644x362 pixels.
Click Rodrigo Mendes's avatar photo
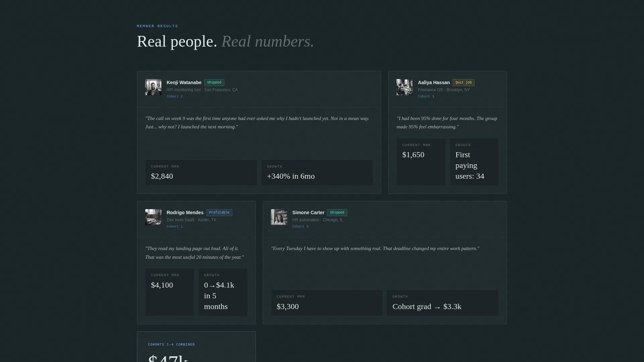tap(153, 217)
